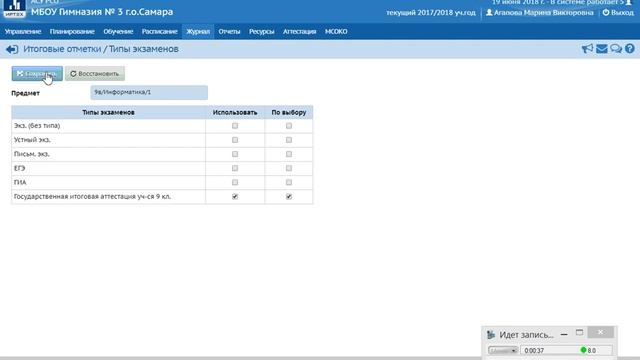Check Использовать for Письм. экз.
Screen dimensions: 640x360
pyautogui.click(x=235, y=154)
